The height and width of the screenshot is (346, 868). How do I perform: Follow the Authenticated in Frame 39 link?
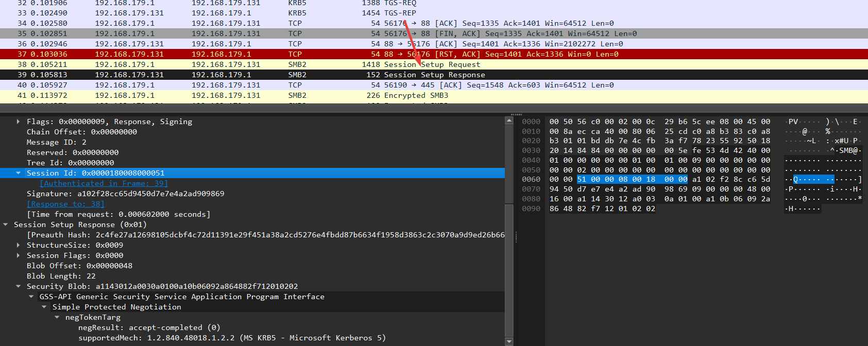point(104,183)
